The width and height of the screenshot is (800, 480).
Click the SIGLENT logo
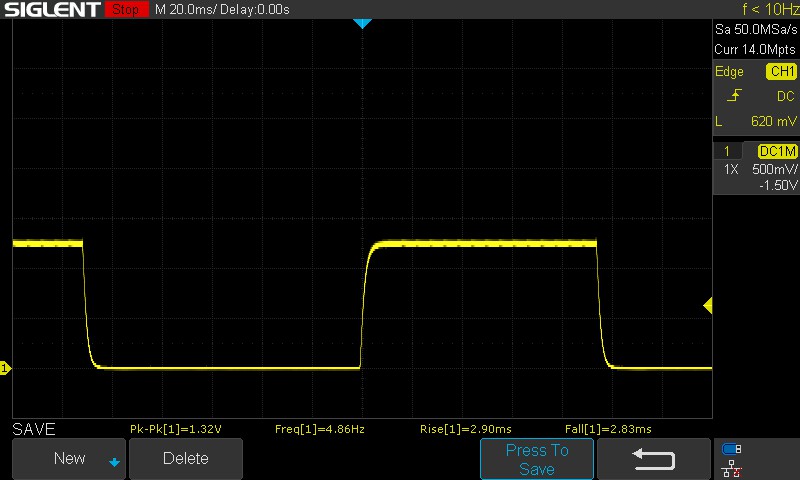[52, 9]
